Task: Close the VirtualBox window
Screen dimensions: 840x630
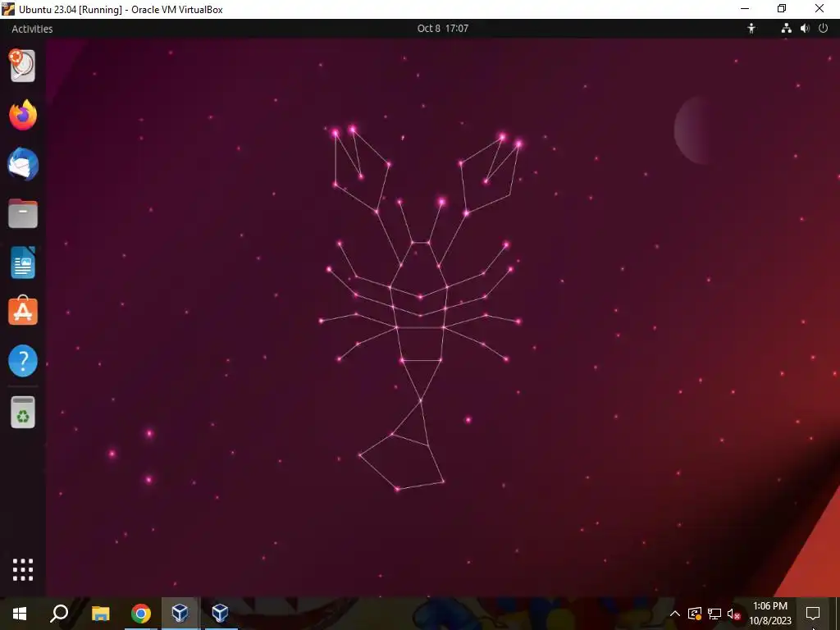Action: tap(819, 8)
